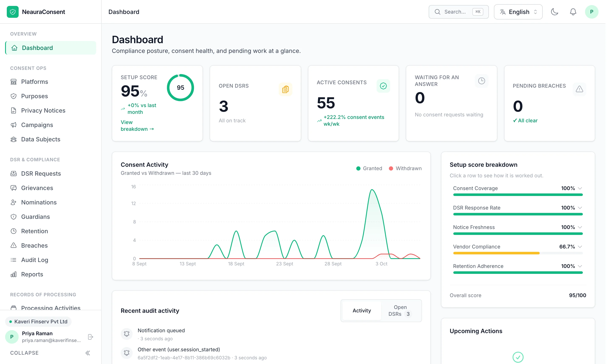Viewport: 610px width, 364px height.
Task: Click the Active Consents check badge icon
Action: click(x=383, y=86)
